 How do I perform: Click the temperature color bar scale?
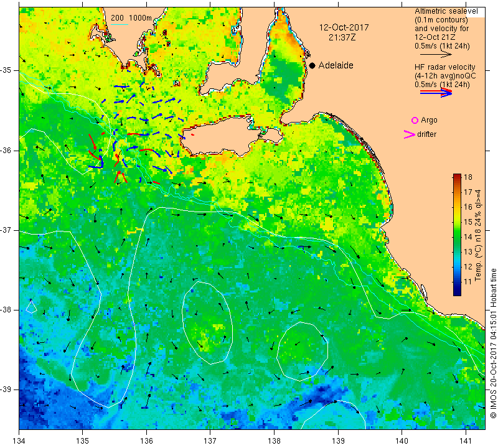point(457,235)
